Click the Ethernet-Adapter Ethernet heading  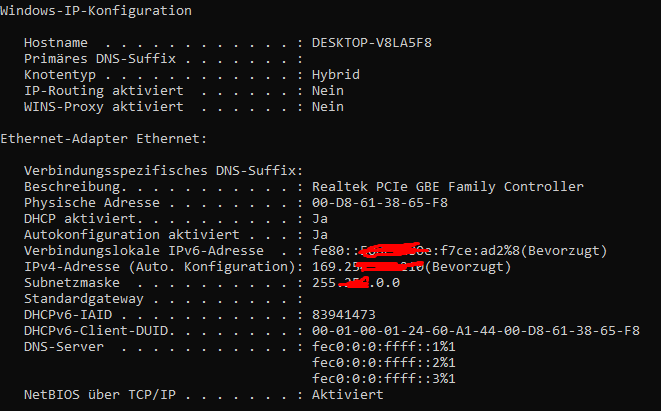pos(104,139)
